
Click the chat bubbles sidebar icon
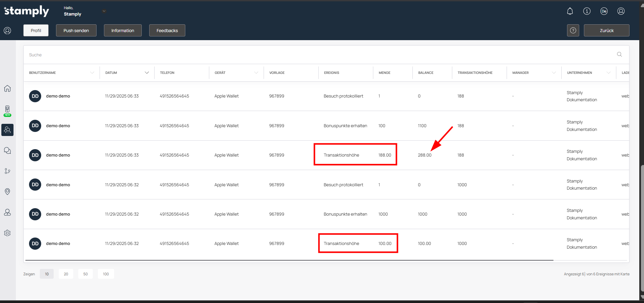[7, 150]
